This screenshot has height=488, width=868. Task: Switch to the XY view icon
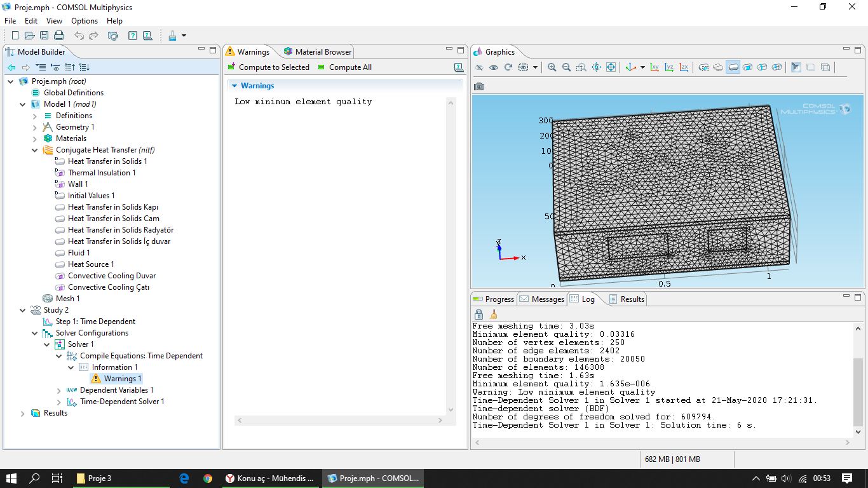coord(654,67)
